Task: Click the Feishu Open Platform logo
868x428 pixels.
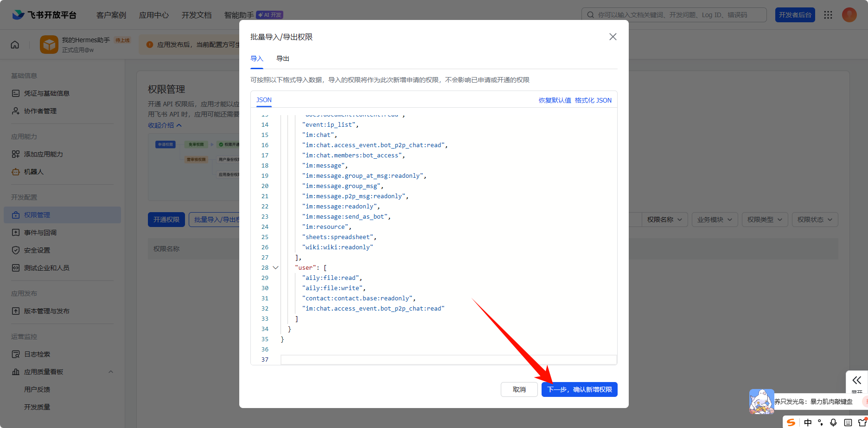Action: point(44,15)
